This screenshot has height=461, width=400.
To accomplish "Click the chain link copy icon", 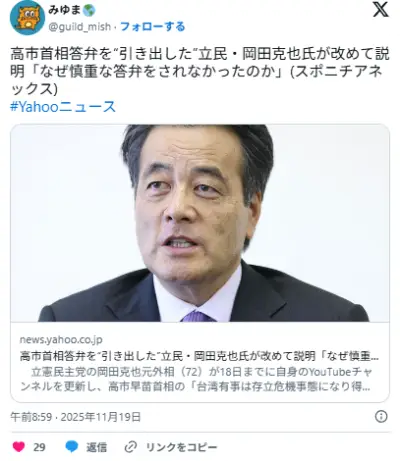I will [x=131, y=447].
